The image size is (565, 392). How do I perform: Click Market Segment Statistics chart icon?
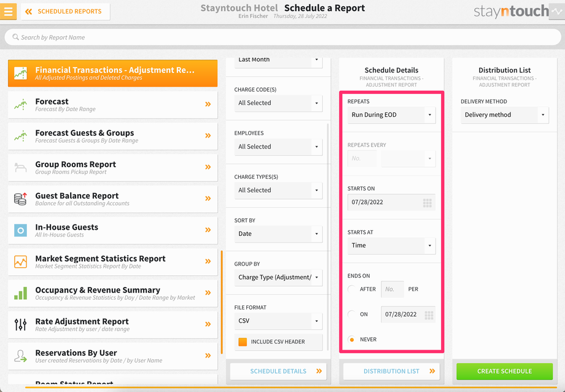point(20,262)
